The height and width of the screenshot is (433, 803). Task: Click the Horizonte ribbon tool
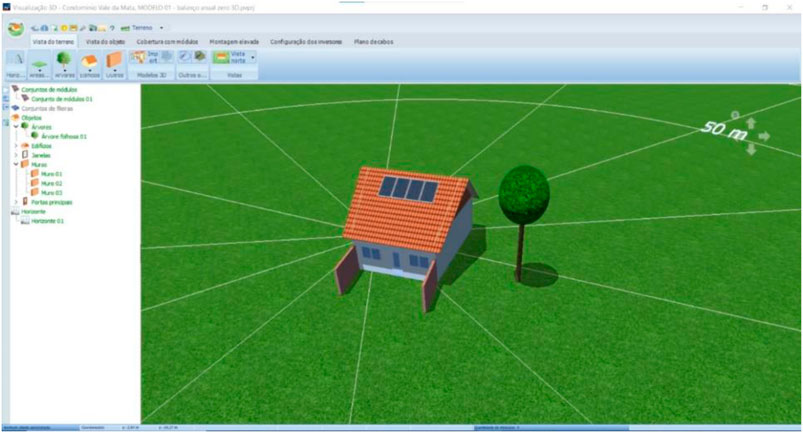point(15,65)
